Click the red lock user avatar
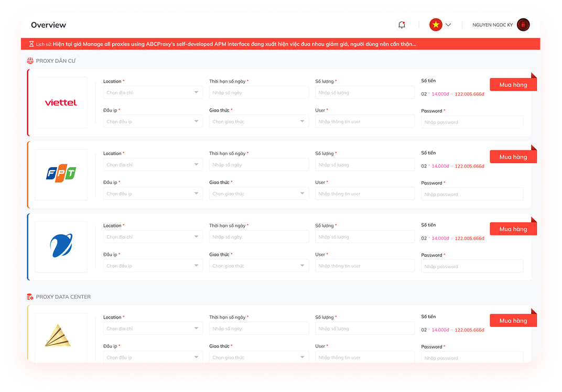 (x=523, y=25)
